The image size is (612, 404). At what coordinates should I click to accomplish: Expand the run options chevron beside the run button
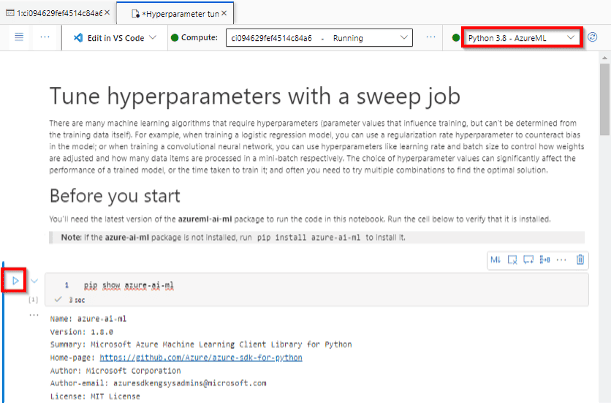point(34,281)
